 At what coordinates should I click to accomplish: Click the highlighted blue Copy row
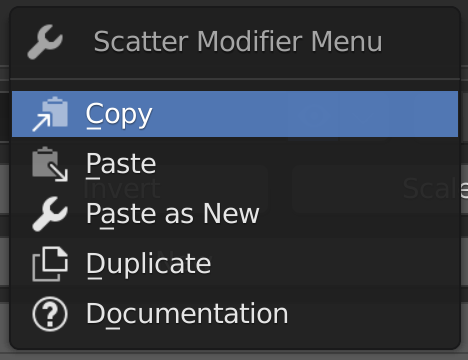pyautogui.click(x=235, y=114)
